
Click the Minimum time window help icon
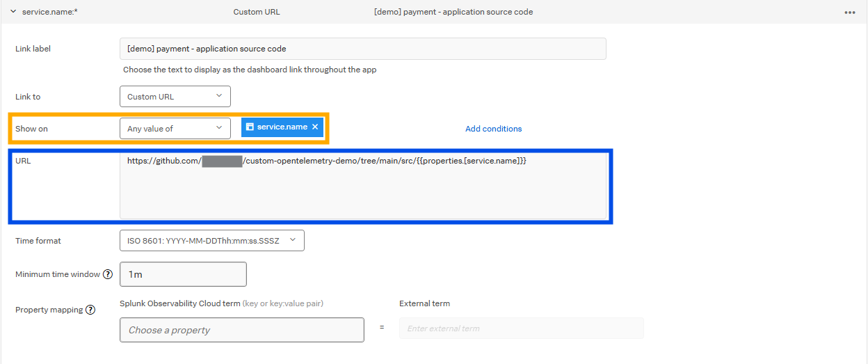tap(108, 274)
